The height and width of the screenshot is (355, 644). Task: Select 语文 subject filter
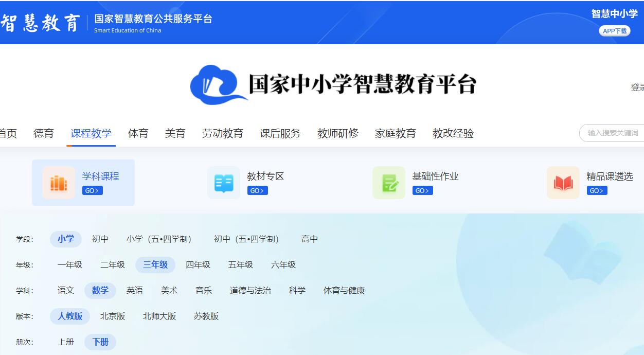[x=66, y=291]
